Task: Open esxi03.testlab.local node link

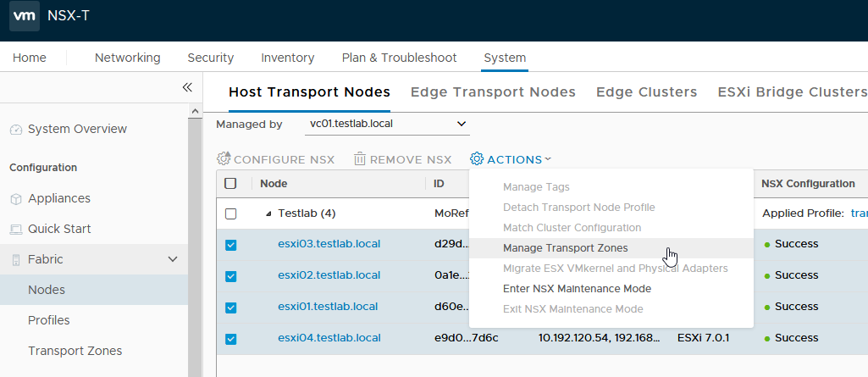Action: click(x=329, y=244)
